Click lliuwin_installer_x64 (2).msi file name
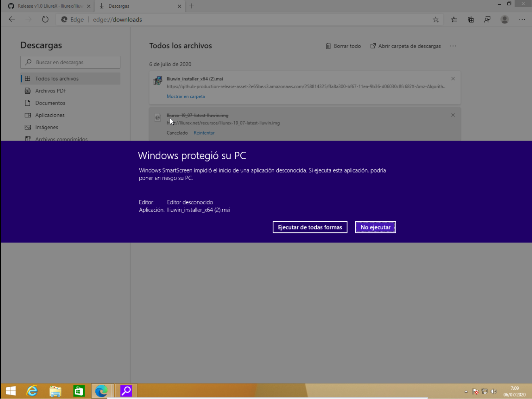 coord(195,79)
